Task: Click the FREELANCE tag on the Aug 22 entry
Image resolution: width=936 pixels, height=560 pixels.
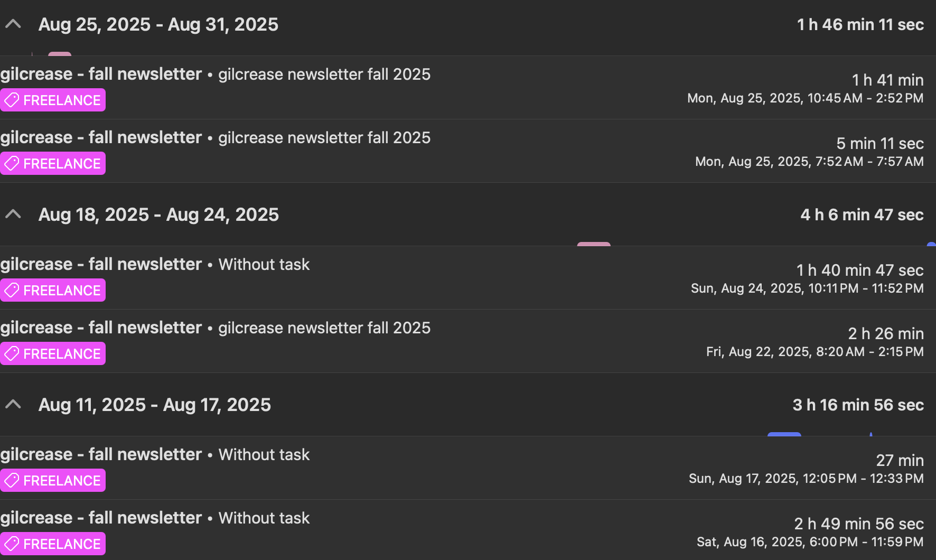Action: click(53, 353)
